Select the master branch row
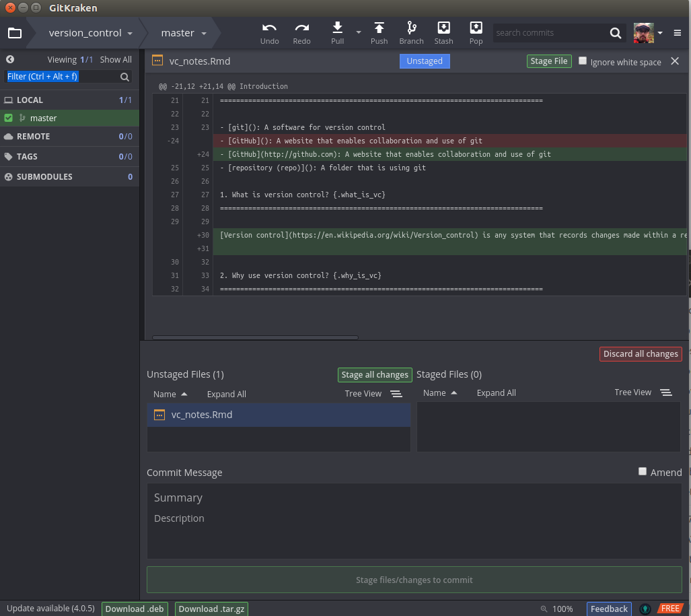The height and width of the screenshot is (616, 691). point(69,118)
